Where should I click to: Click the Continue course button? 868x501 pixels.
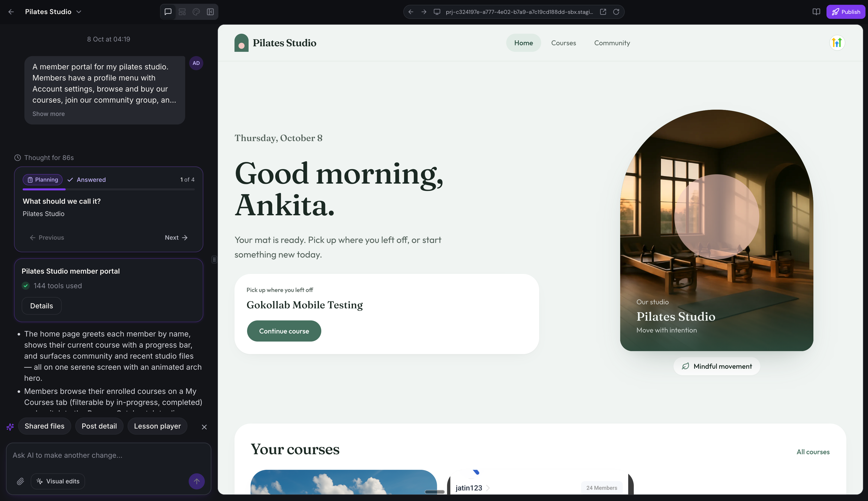pyautogui.click(x=284, y=331)
